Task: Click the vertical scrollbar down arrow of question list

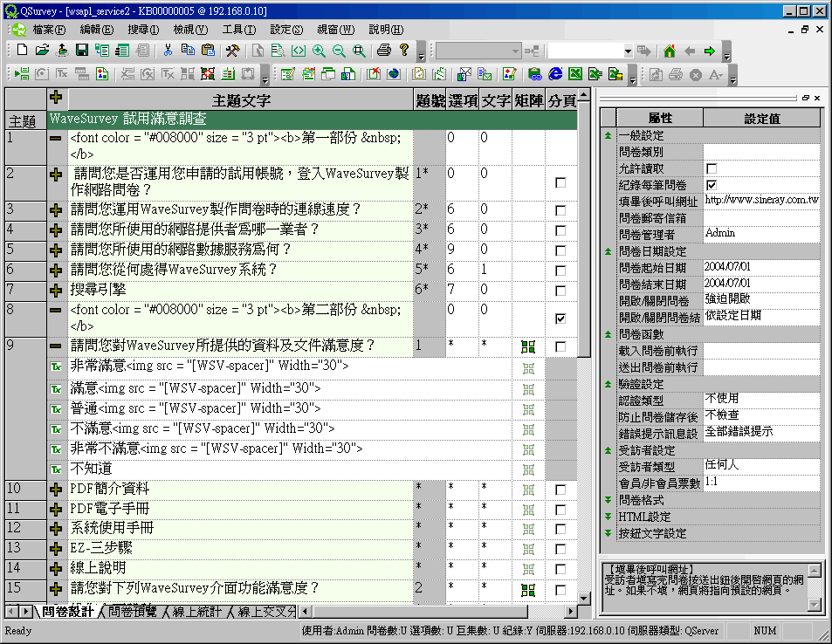Action: 584,598
